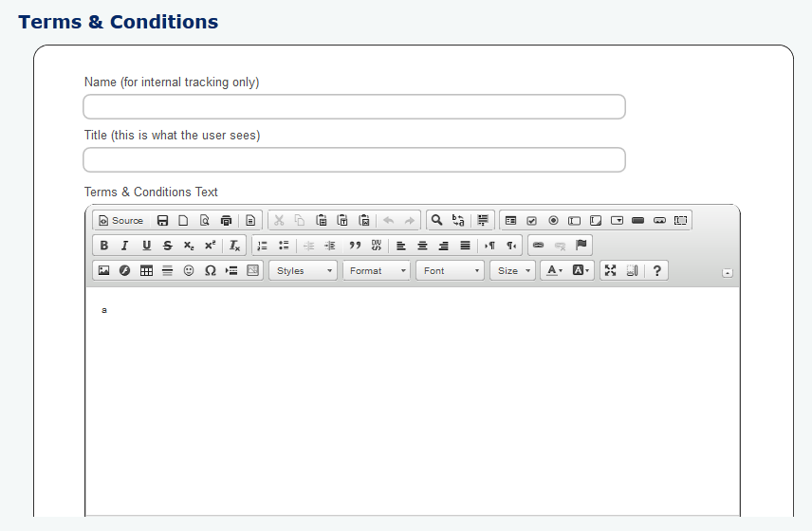The width and height of the screenshot is (812, 531).
Task: Click the Save icon in editor toolbar
Action: [x=162, y=220]
